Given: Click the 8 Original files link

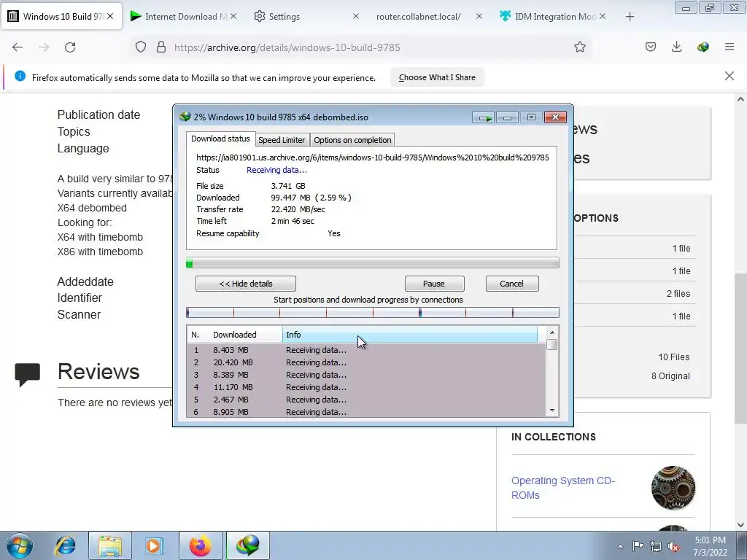Looking at the screenshot, I should (670, 376).
